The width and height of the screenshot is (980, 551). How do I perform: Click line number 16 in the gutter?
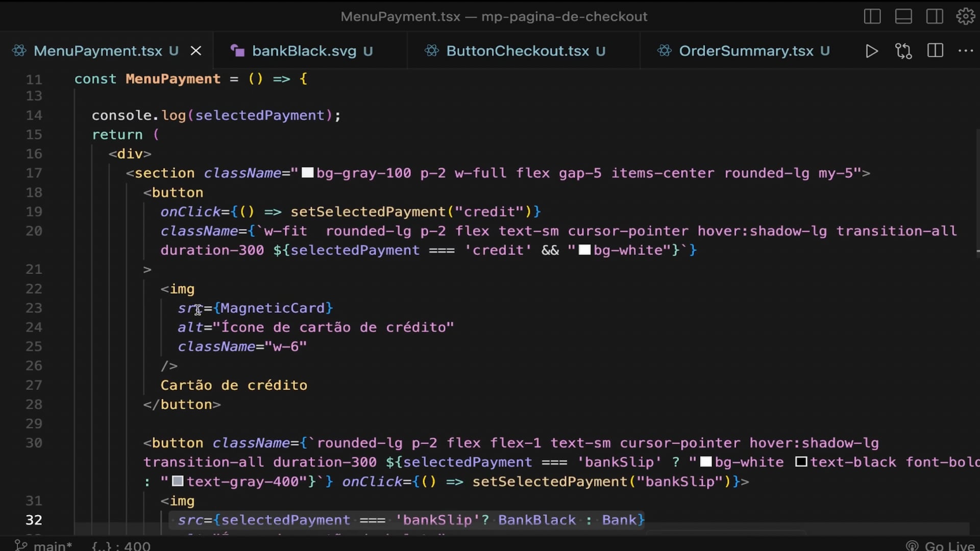tap(34, 154)
